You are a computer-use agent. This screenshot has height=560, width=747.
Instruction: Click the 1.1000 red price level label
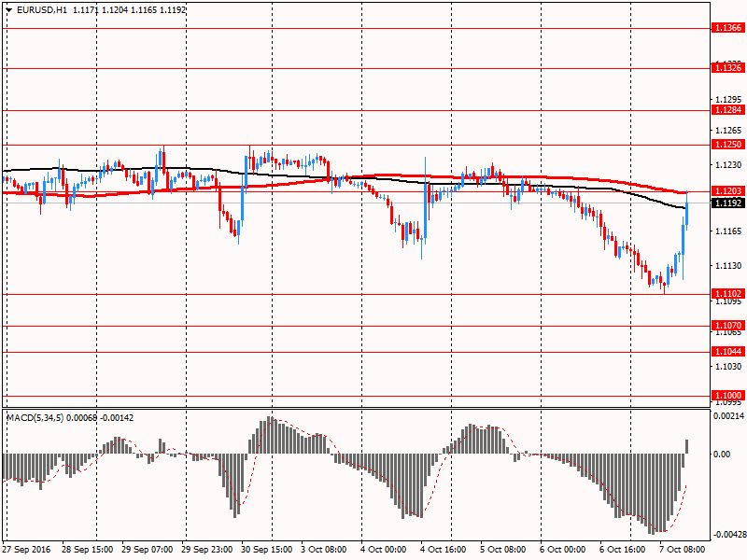click(727, 395)
